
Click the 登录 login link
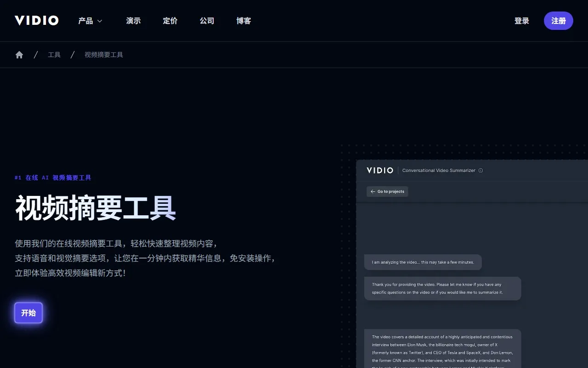(522, 21)
